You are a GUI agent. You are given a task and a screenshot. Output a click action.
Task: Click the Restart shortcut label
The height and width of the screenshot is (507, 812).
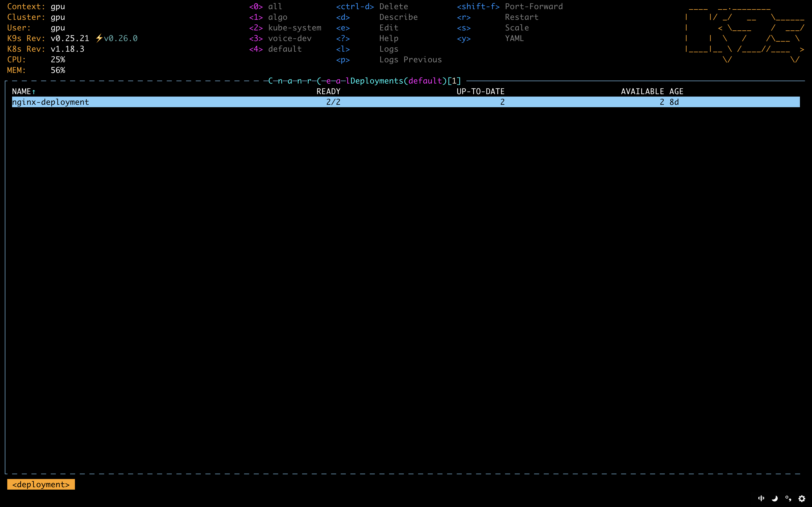click(522, 17)
